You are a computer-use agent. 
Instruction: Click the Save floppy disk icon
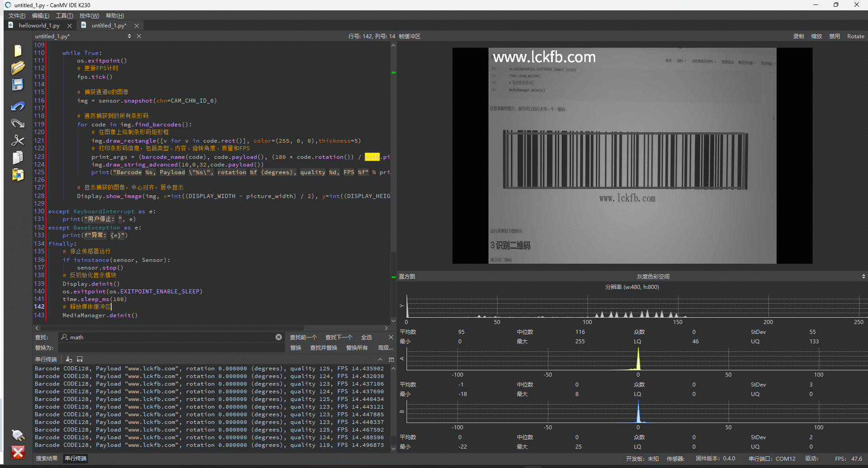click(18, 85)
